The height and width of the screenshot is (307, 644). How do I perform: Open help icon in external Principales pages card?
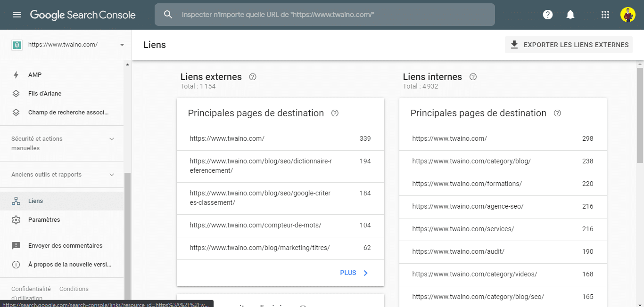(x=335, y=113)
